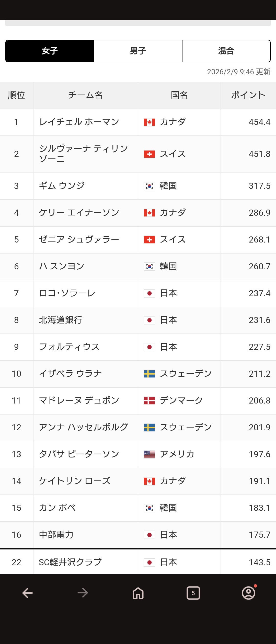Viewport: 276px width, 644px height.
Task: Select the 女子 tab
Action: tap(50, 51)
